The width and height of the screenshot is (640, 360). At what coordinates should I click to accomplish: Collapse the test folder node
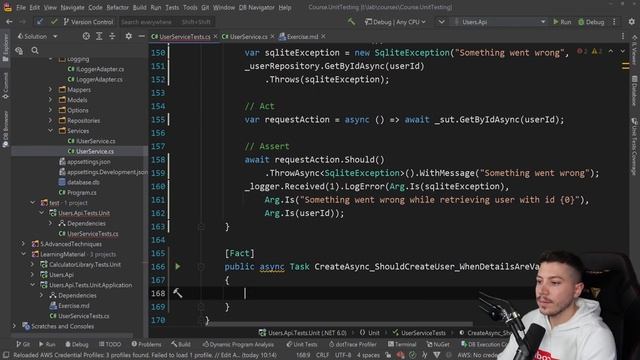pyautogui.click(x=33, y=202)
